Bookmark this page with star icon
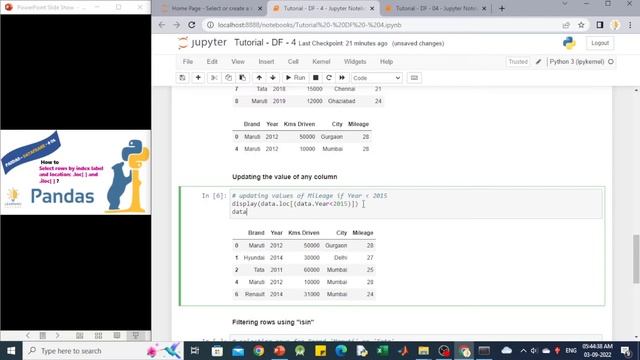This screenshot has height=360, width=640. point(581,25)
